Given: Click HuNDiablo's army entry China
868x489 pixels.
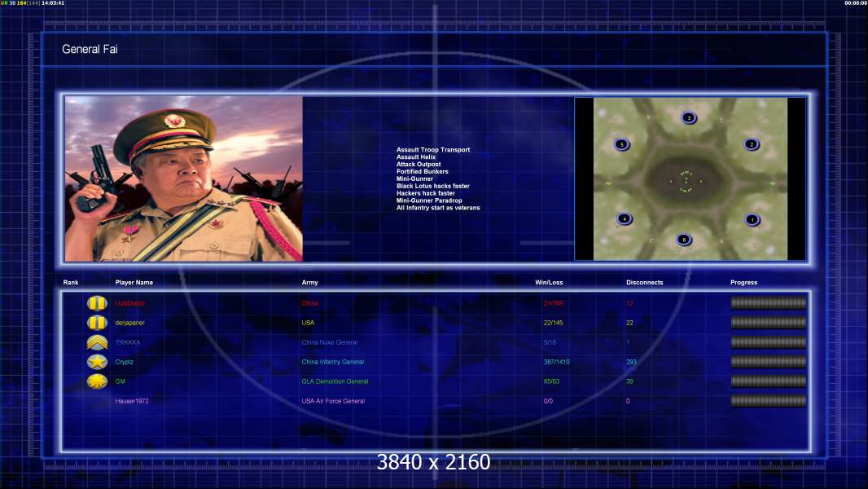Looking at the screenshot, I should coord(310,303).
